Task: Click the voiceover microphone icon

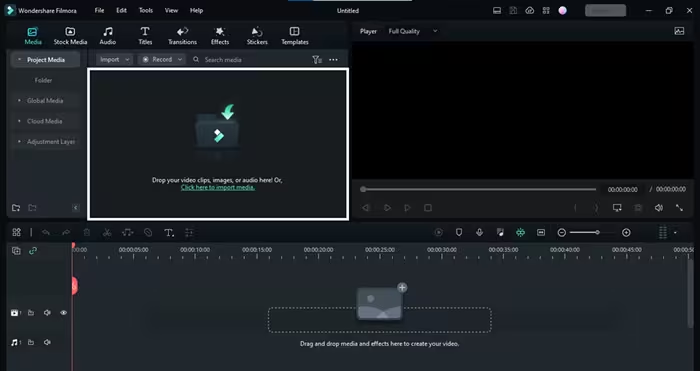Action: pyautogui.click(x=479, y=232)
